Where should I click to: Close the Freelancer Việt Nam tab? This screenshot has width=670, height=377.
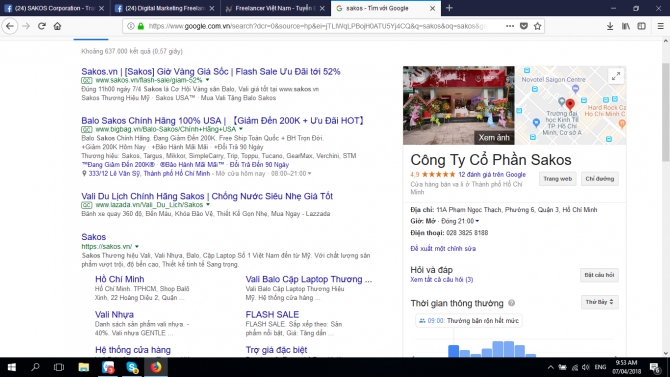[322, 8]
